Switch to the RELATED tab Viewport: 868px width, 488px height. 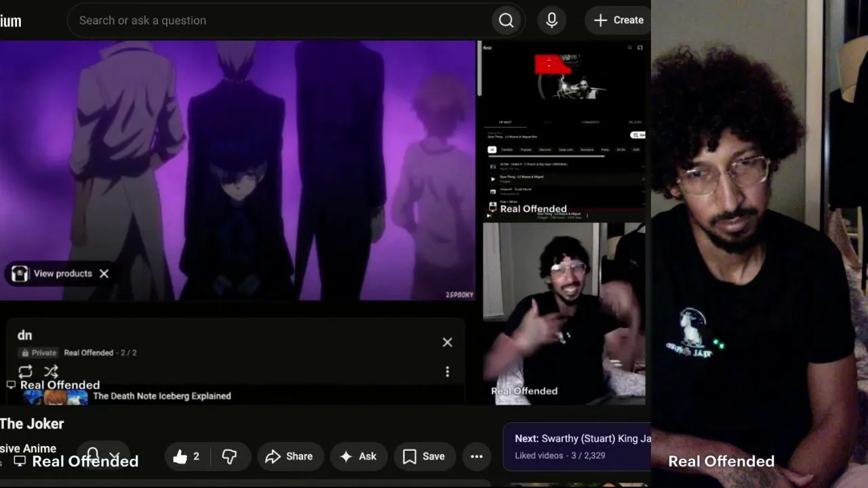635,122
